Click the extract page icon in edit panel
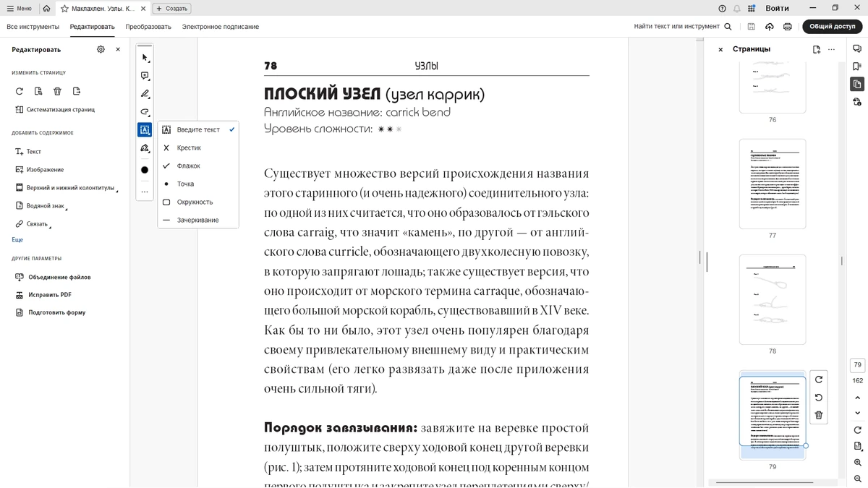Image resolution: width=868 pixels, height=488 pixels. [x=38, y=91]
